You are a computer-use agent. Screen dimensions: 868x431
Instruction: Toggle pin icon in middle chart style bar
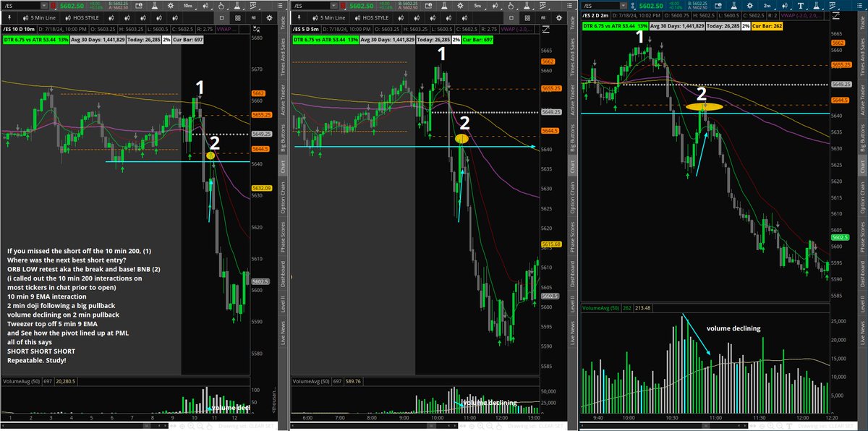tap(299, 17)
